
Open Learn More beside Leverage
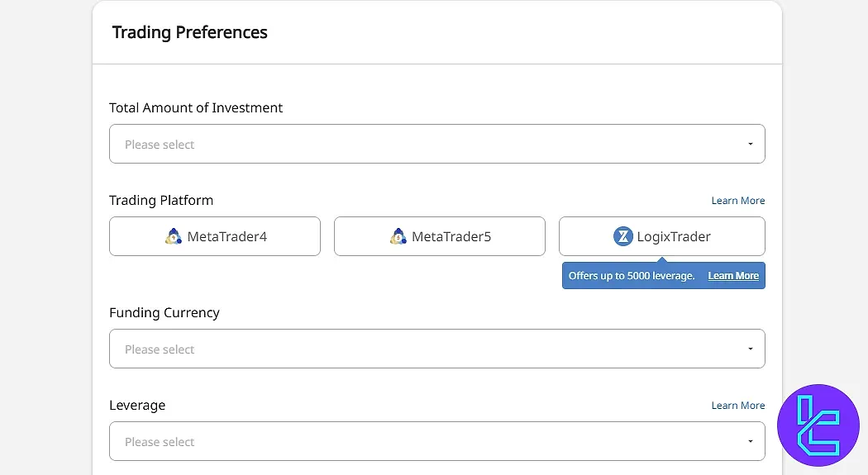(737, 406)
